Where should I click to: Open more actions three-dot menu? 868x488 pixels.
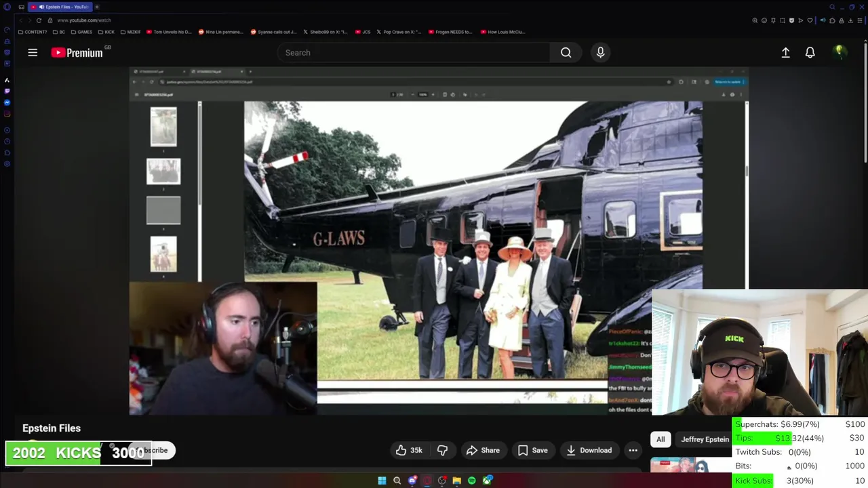pyautogui.click(x=633, y=450)
